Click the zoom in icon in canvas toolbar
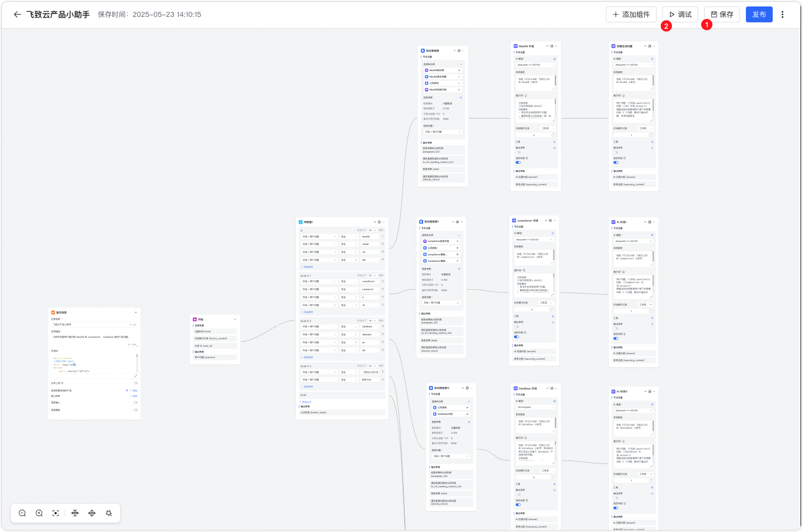The width and height of the screenshot is (803, 532). (39, 513)
